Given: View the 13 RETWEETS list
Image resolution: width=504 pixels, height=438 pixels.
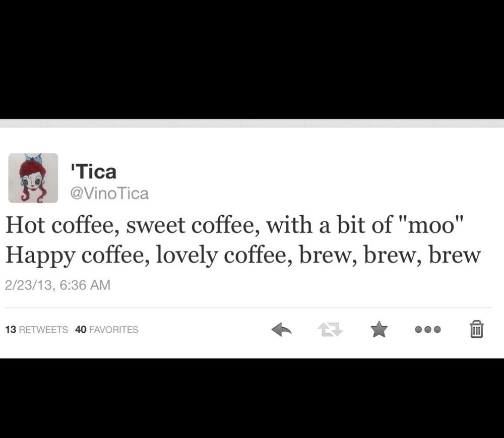Looking at the screenshot, I should pyautogui.click(x=36, y=330).
